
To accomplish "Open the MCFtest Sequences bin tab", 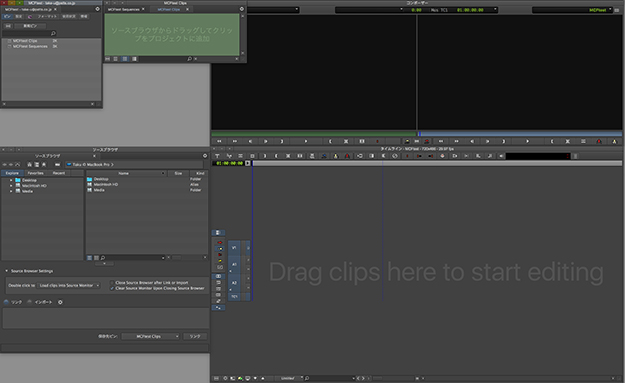I will point(124,9).
